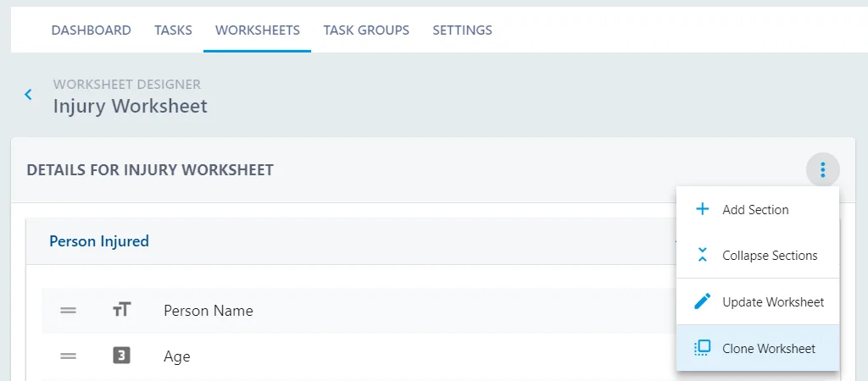Click the Injury Worksheet title text

[x=130, y=106]
